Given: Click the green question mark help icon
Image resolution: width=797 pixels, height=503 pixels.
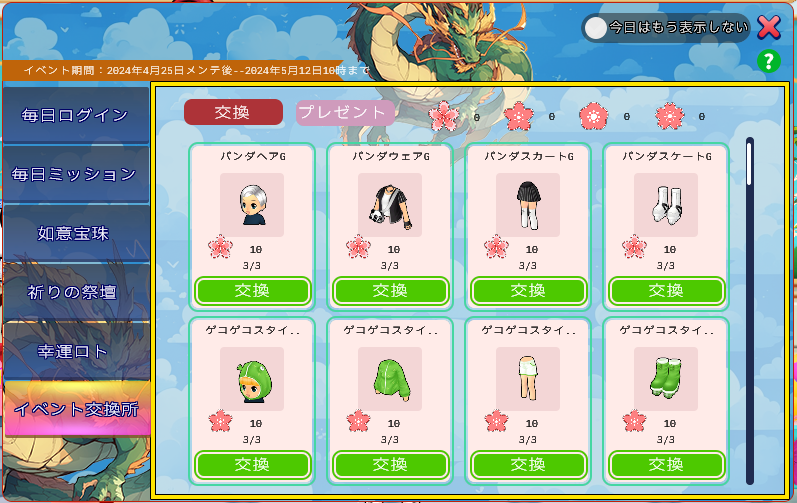Looking at the screenshot, I should point(769,61).
